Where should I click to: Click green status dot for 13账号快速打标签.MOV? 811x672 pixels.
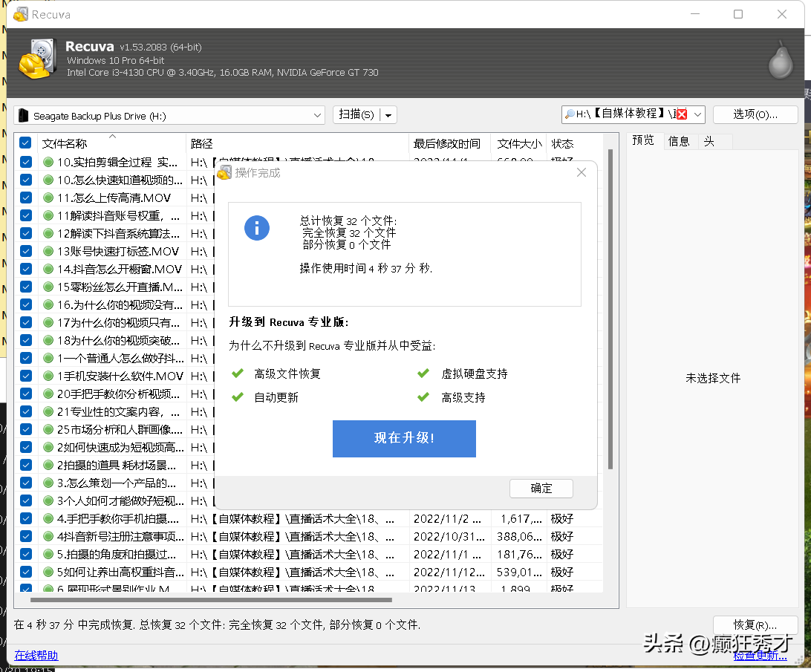[48, 251]
